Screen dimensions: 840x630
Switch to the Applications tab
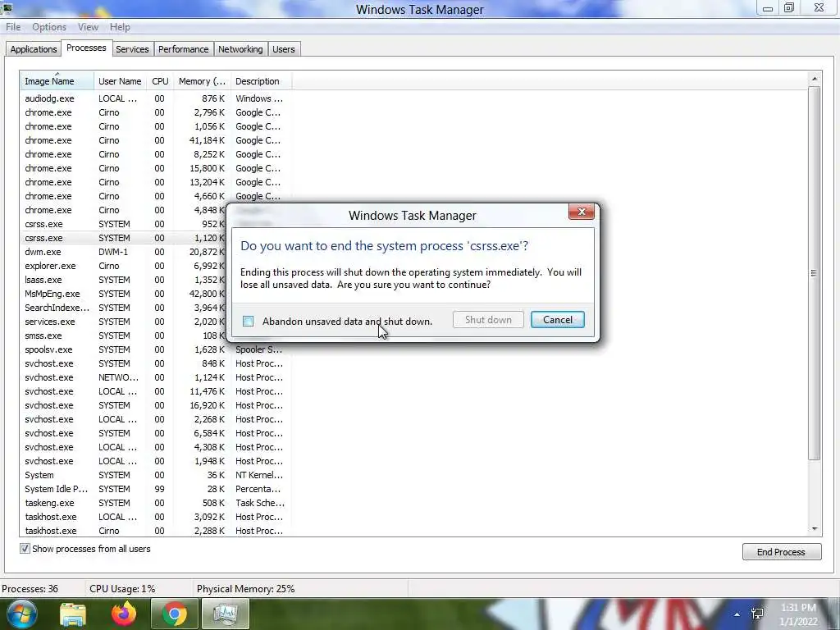[x=33, y=49]
